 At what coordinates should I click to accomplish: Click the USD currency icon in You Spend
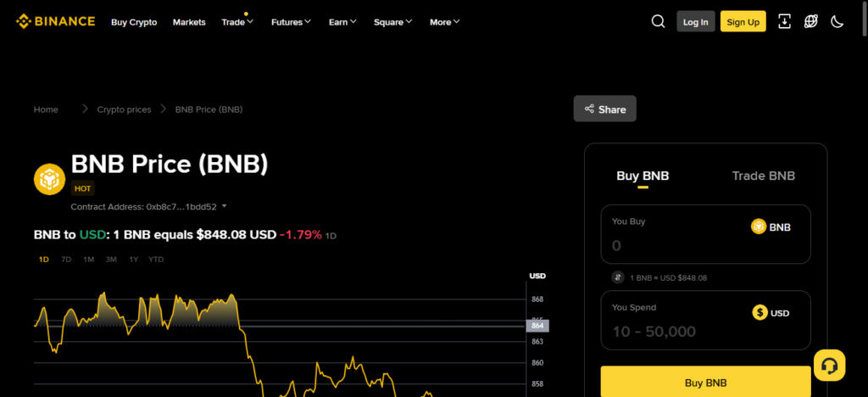[760, 313]
